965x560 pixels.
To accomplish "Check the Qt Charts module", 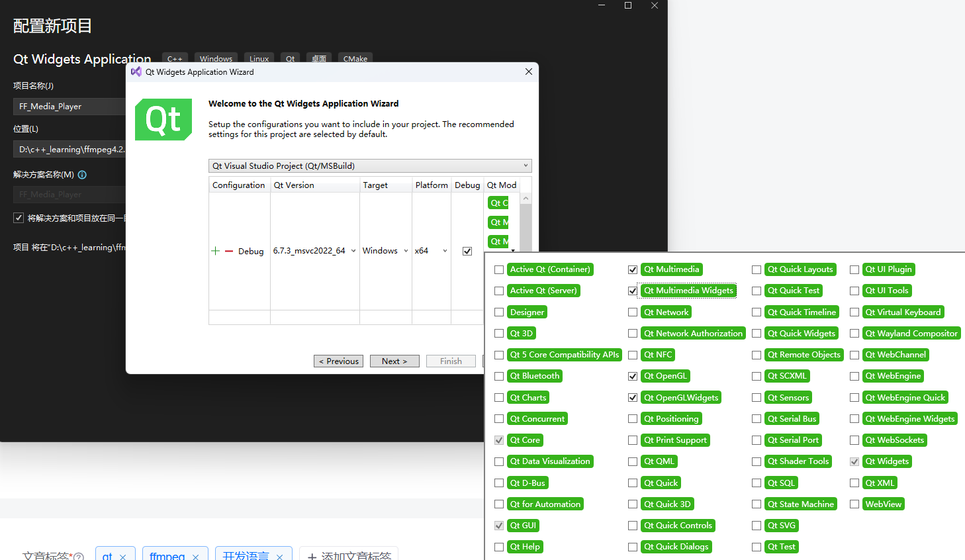I will 499,398.
